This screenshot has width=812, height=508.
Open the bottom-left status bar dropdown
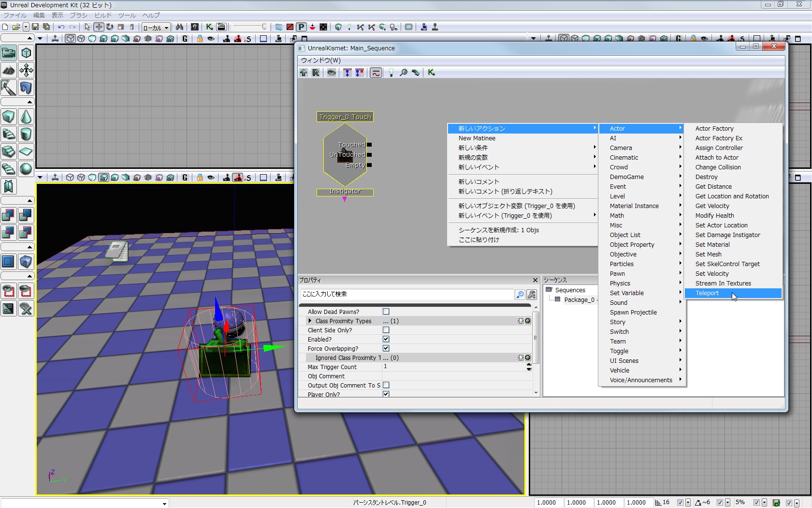click(x=164, y=504)
